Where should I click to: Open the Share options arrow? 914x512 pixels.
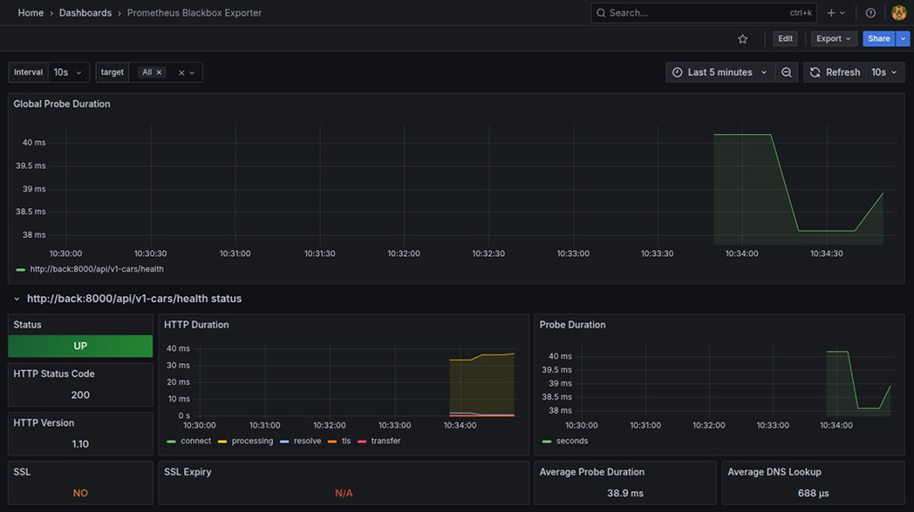click(903, 38)
